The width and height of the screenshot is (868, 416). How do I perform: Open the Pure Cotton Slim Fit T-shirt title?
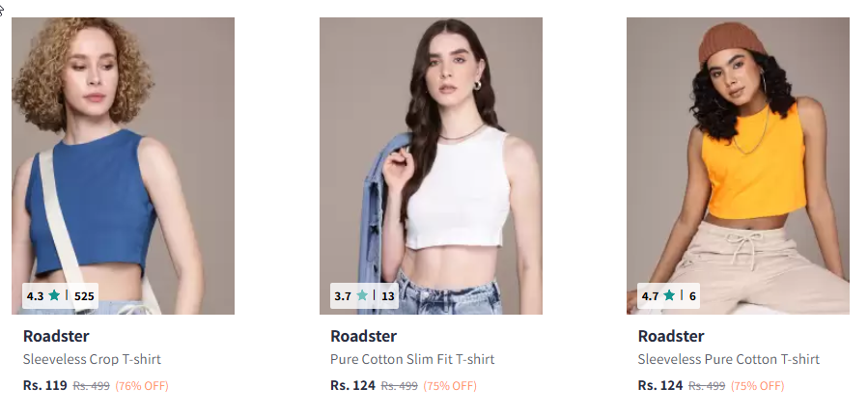point(412,359)
